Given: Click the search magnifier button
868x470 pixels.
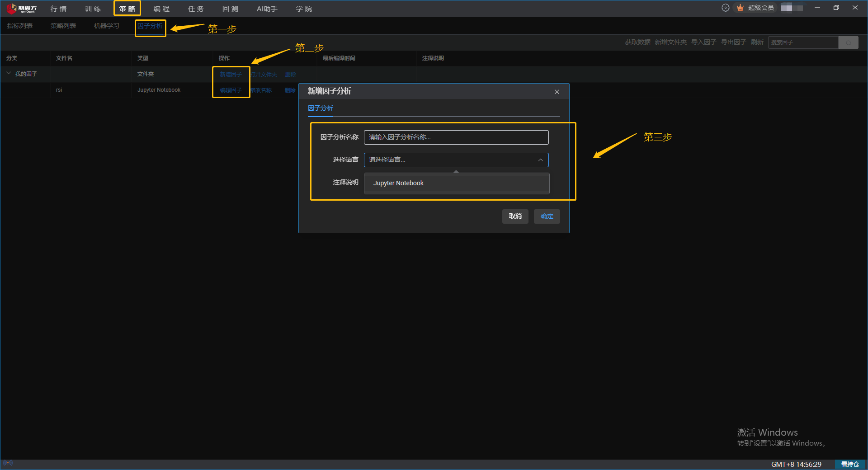Looking at the screenshot, I should pyautogui.click(x=848, y=42).
